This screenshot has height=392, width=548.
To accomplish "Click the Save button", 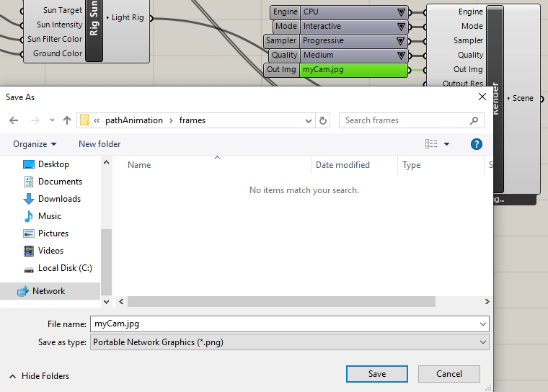I will (x=377, y=374).
